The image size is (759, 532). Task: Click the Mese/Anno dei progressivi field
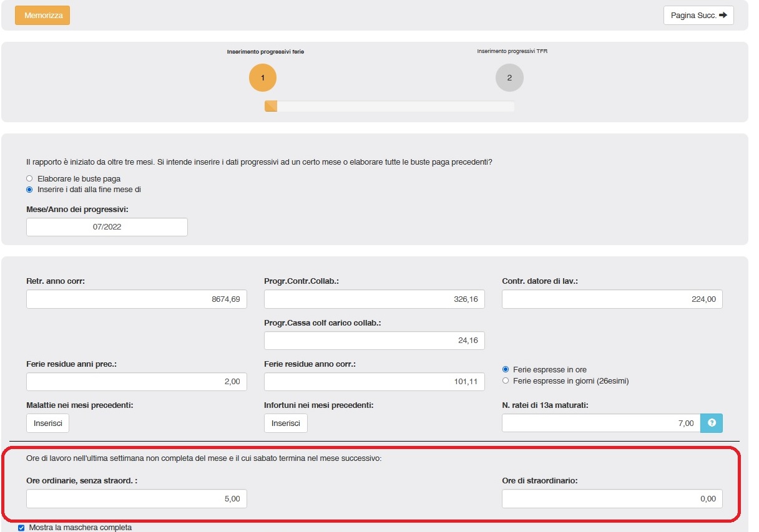tap(107, 227)
